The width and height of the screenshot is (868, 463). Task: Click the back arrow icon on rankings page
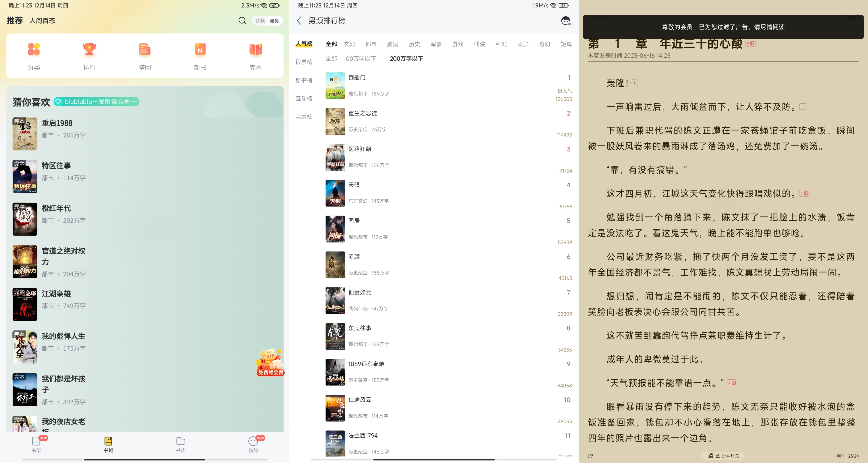pos(299,21)
